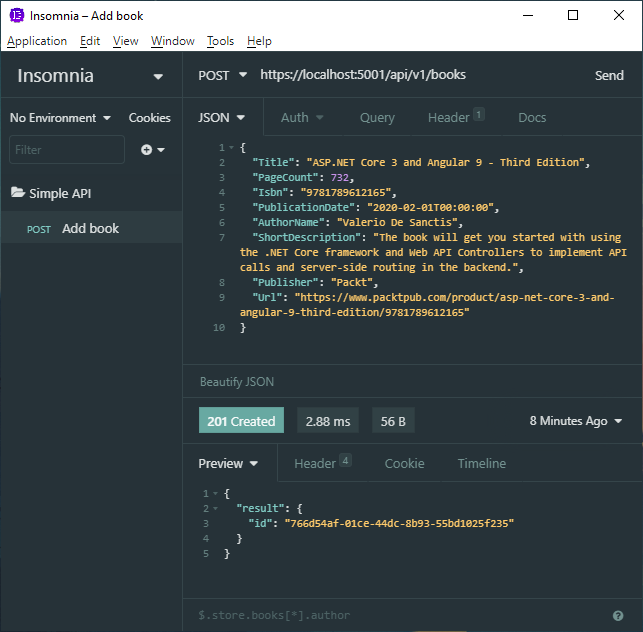Click the 56 B response size badge
The image size is (643, 632).
click(x=393, y=420)
